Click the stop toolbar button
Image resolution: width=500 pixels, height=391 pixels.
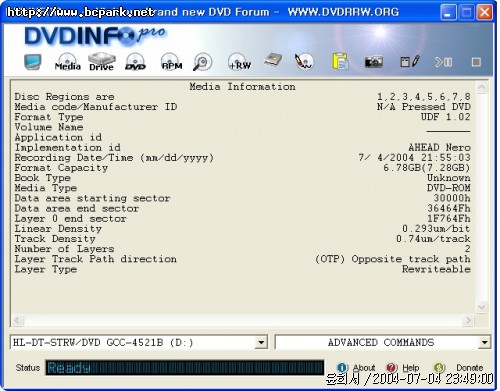[476, 62]
